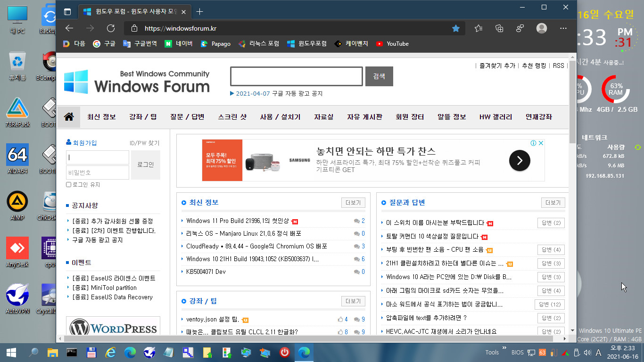Click the favorite star in the address bar

[x=456, y=28]
